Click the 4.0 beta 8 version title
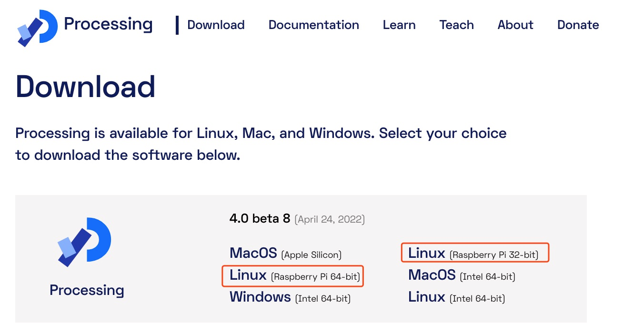 click(260, 218)
